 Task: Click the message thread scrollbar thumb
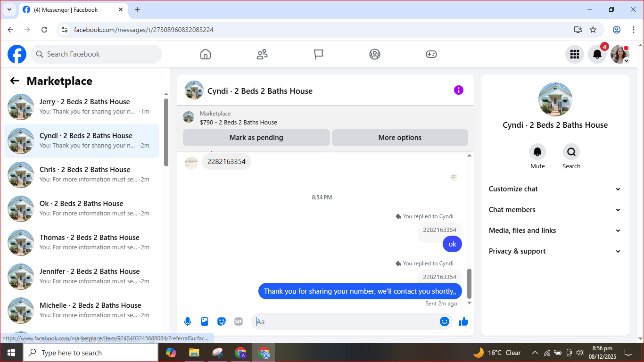pos(469,284)
